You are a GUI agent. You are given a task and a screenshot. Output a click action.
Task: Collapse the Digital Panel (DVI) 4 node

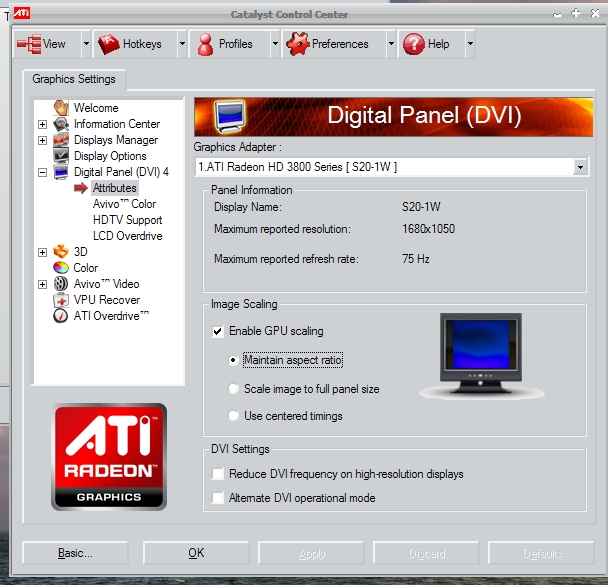tap(43, 172)
